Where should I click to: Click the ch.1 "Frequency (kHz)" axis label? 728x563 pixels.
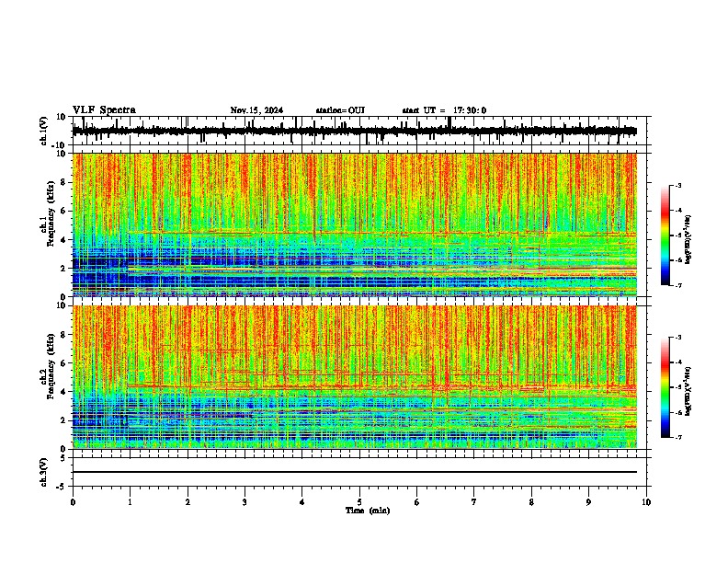[x=51, y=213]
